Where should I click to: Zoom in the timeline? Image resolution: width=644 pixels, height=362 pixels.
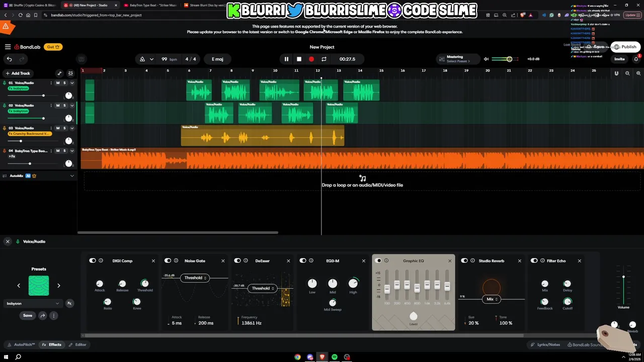638,73
